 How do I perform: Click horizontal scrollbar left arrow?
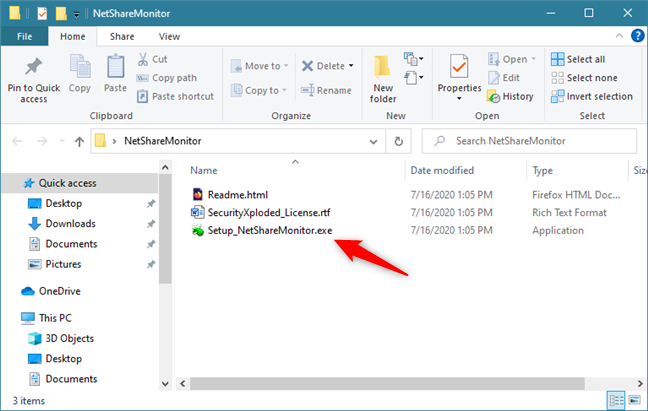tap(183, 384)
